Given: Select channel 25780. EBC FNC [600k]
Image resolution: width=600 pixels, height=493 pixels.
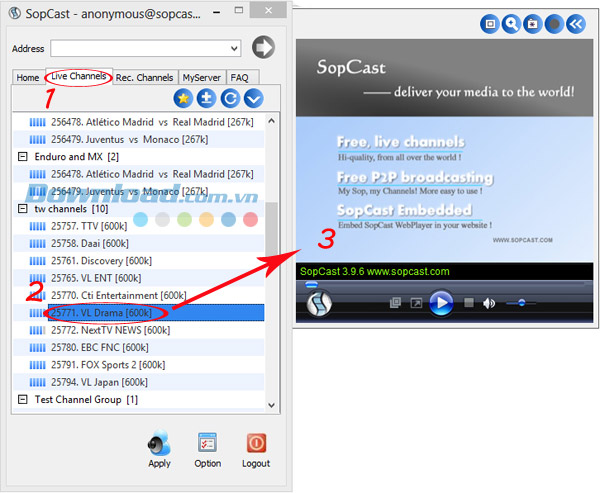Looking at the screenshot, I should (99, 348).
